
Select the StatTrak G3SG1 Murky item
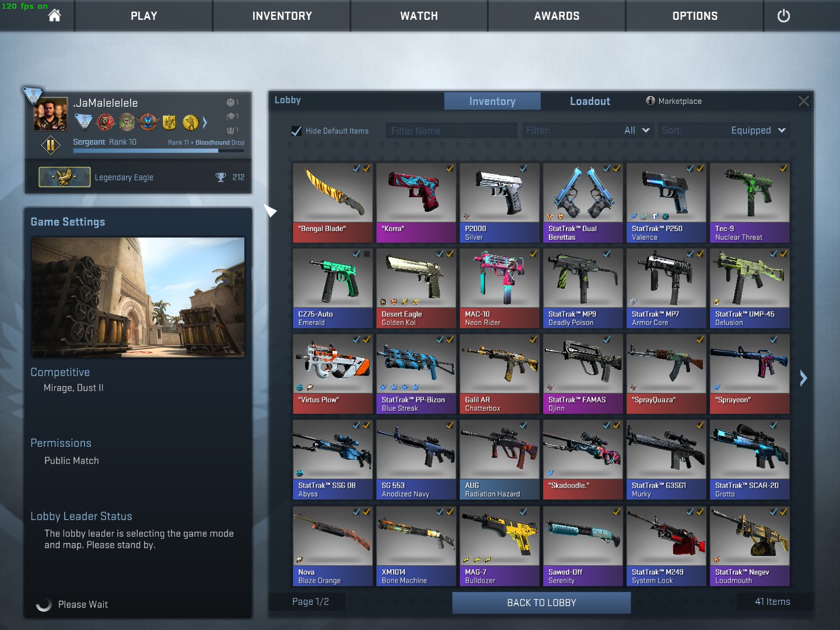point(666,460)
